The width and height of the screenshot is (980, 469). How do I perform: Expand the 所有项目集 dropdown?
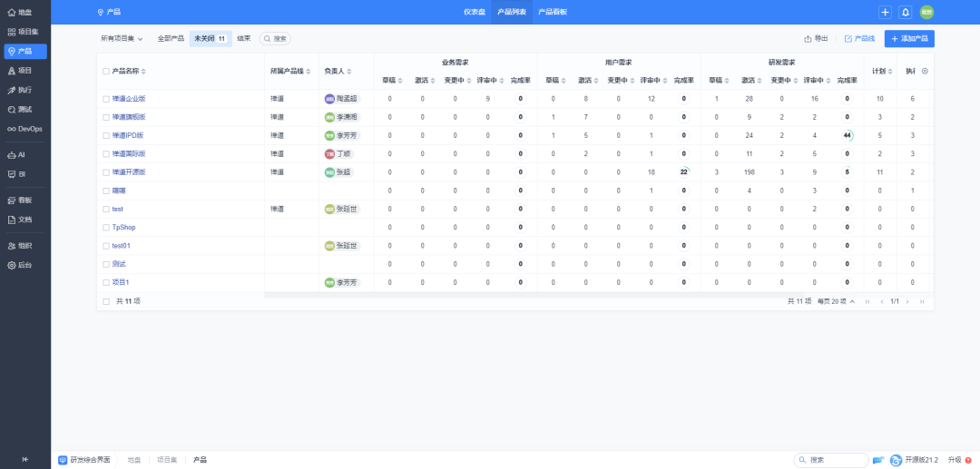pyautogui.click(x=122, y=39)
